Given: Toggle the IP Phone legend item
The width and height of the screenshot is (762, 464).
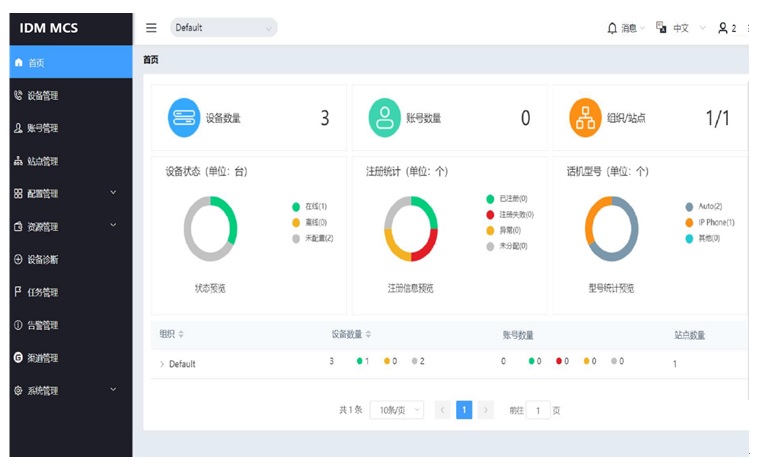Looking at the screenshot, I should click(x=710, y=222).
